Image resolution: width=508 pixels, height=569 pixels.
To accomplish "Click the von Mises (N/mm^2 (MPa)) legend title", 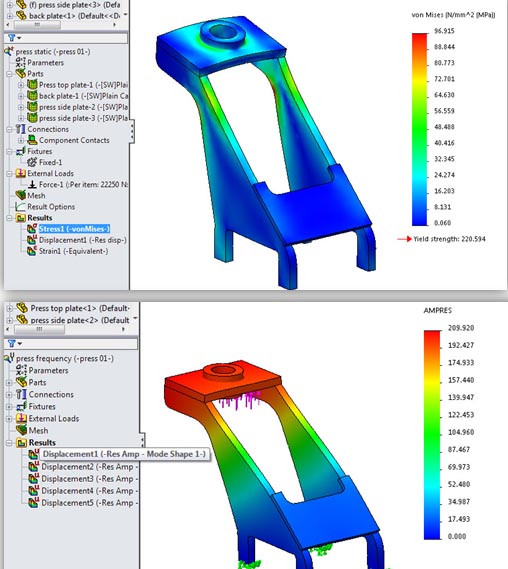I will [453, 15].
